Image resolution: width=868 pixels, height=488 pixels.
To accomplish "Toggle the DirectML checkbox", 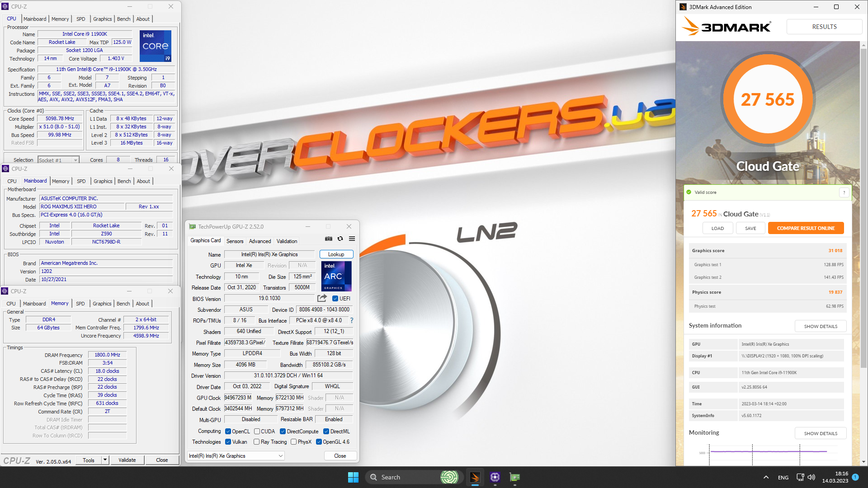I will point(326,432).
